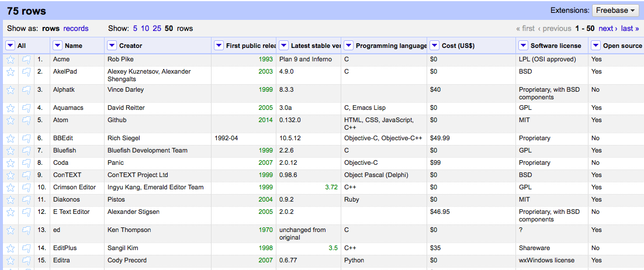Show 25 rows per page
This screenshot has height=270, width=644.
(157, 28)
